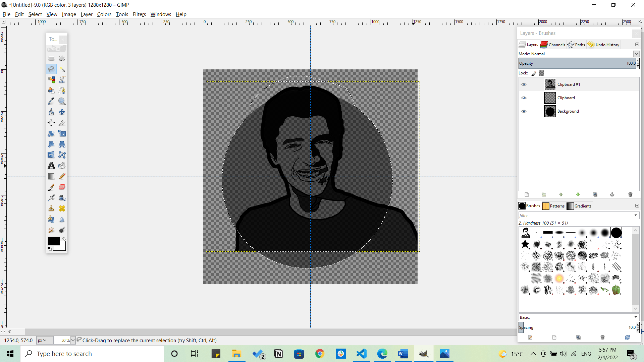Screen dimensions: 644x362
Task: Toggle lock pixels brush icon
Action: tap(534, 73)
